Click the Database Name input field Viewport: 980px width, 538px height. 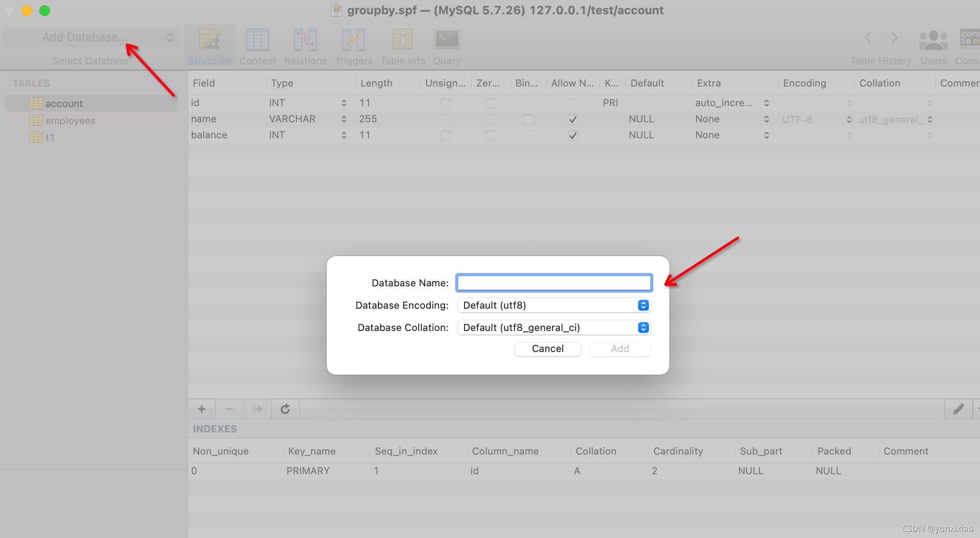click(553, 282)
